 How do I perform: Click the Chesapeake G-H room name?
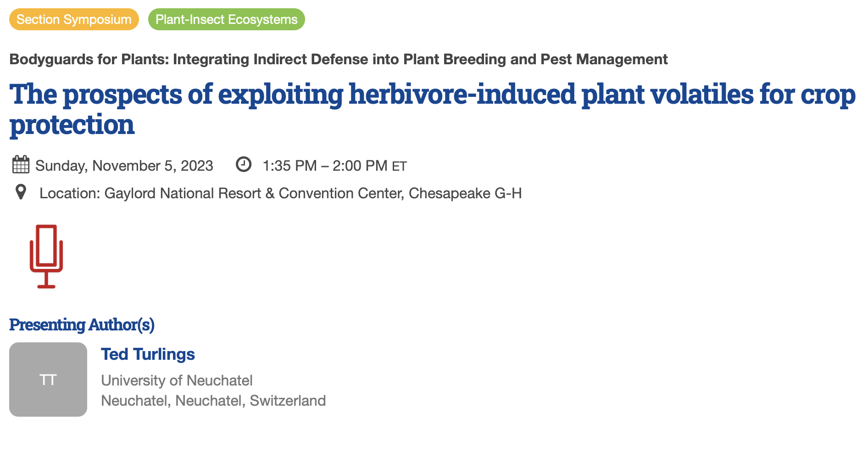[465, 193]
